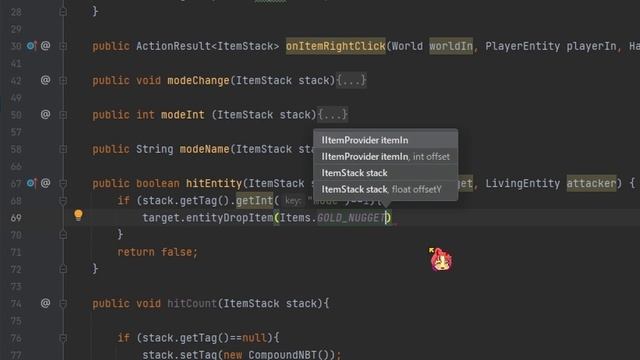Collapse the if block fold marker on line 76
The width and height of the screenshot is (640, 360).
pyautogui.click(x=63, y=338)
